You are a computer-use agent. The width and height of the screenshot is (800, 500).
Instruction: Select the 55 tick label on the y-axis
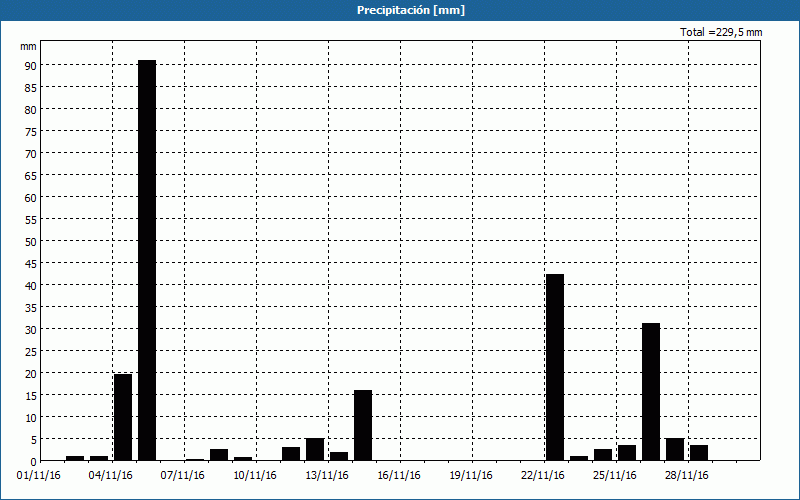tap(31, 219)
